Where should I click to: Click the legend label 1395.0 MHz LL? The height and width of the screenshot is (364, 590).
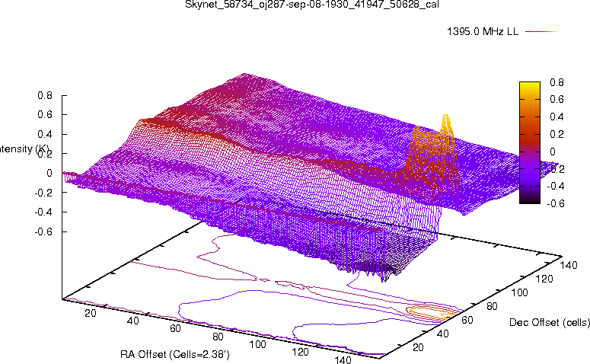(483, 32)
